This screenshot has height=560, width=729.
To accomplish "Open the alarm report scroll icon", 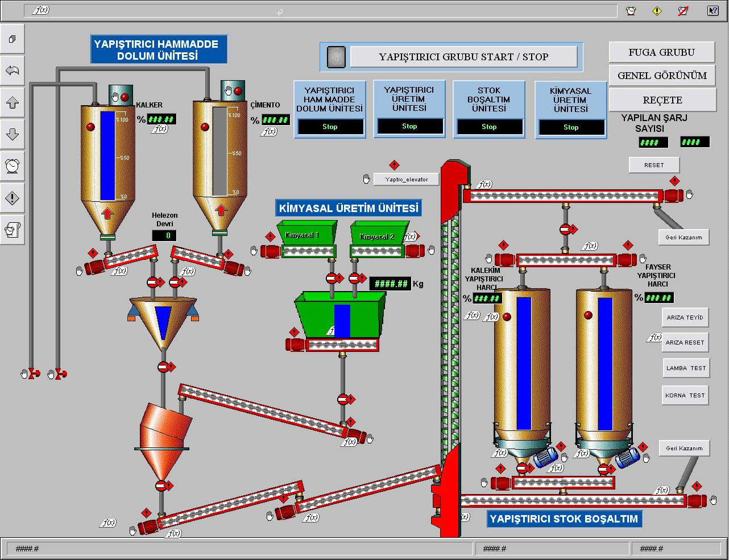I will point(13,230).
